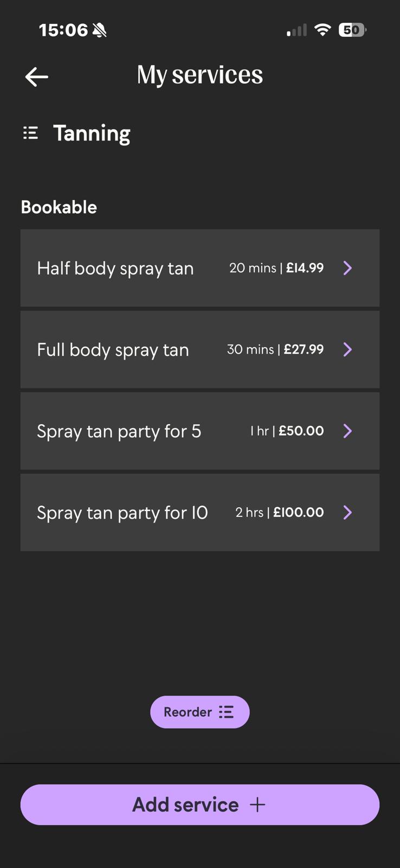The image size is (400, 868).
Task: Select Spray tan party for 5 row
Action: pos(119,431)
